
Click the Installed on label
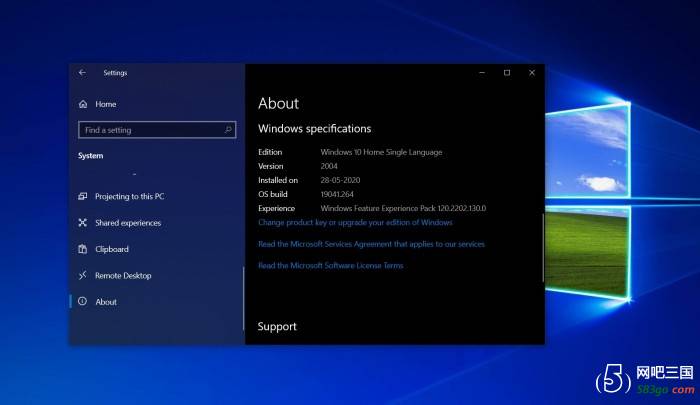tap(278, 180)
